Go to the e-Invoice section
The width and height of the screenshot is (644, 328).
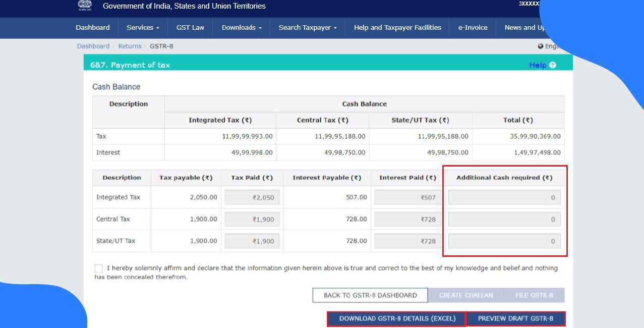473,28
